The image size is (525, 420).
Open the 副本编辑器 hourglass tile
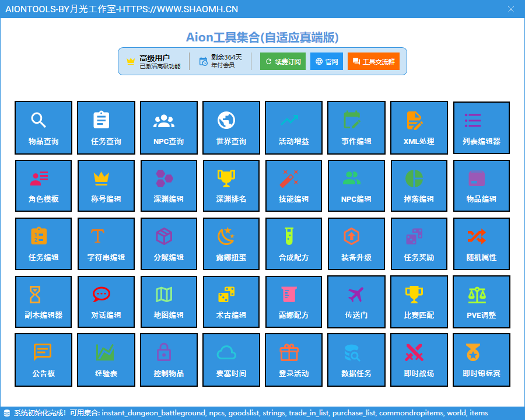44,302
